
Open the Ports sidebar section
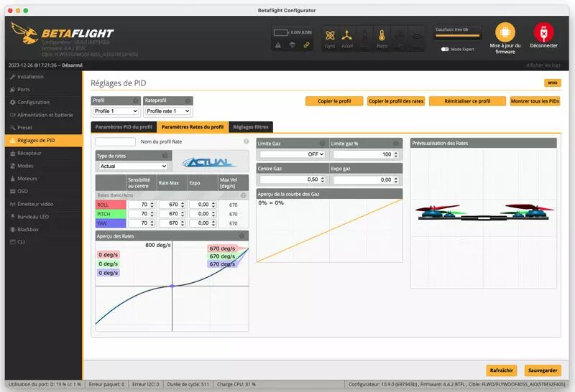tap(44, 90)
